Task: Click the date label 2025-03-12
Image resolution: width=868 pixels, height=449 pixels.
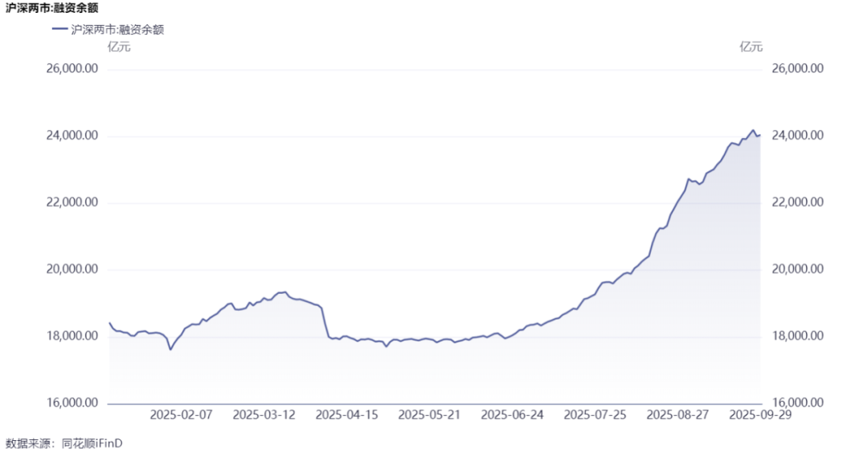Action: pyautogui.click(x=264, y=415)
